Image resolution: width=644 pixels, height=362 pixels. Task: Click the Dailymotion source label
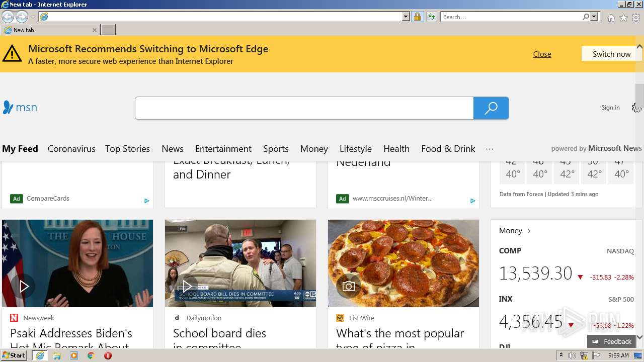(204, 318)
